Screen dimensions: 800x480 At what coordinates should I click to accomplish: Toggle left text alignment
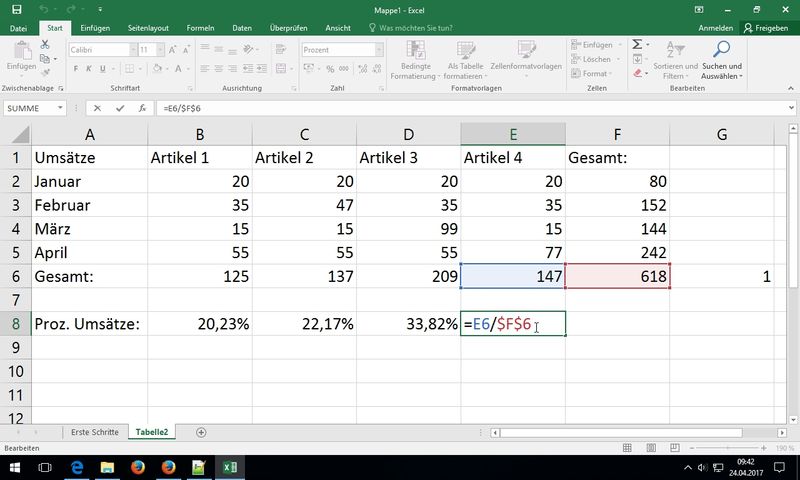[x=205, y=68]
